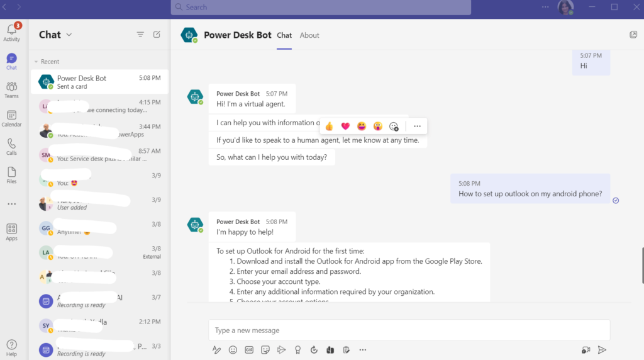Send the message
Image resolution: width=644 pixels, height=360 pixels.
[602, 350]
